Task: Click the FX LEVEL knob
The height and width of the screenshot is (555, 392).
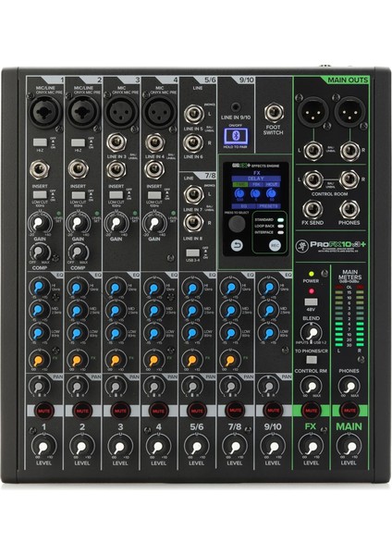Action: (311, 447)
